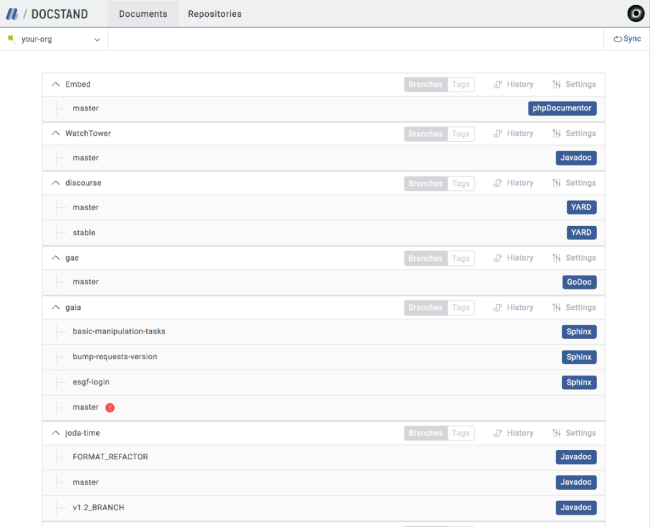This screenshot has width=650, height=527.
Task: Click the WatchTower repository name
Action: (x=88, y=133)
